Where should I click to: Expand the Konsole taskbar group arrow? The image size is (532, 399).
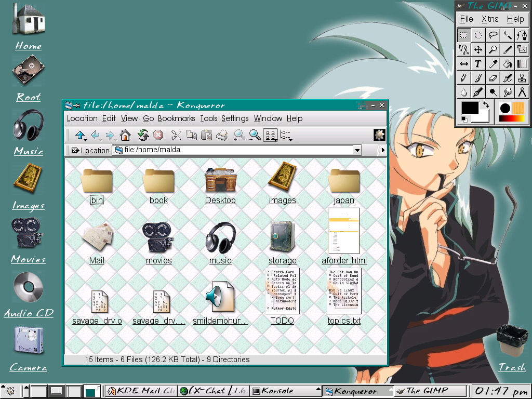point(318,389)
